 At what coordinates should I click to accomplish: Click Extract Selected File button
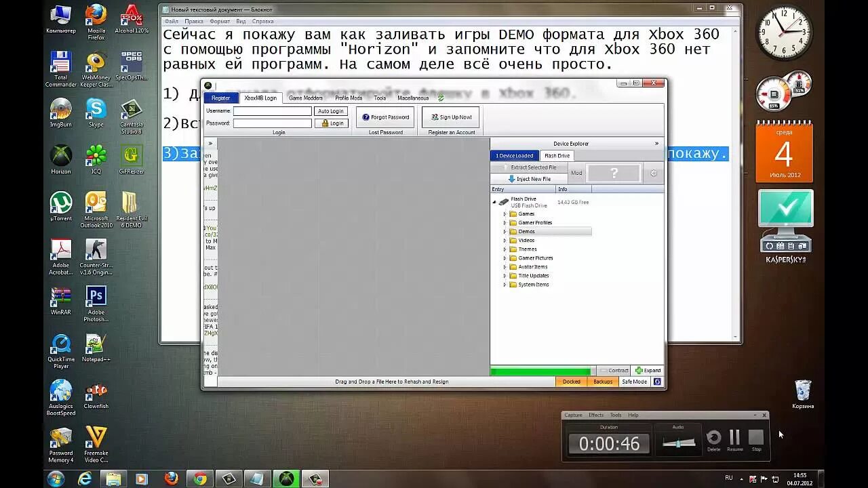tap(529, 167)
